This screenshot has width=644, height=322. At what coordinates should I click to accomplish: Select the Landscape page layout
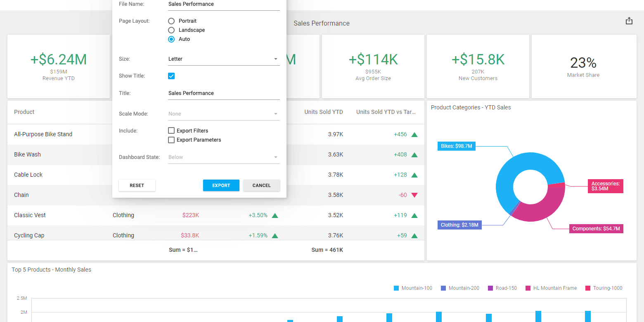point(171,30)
